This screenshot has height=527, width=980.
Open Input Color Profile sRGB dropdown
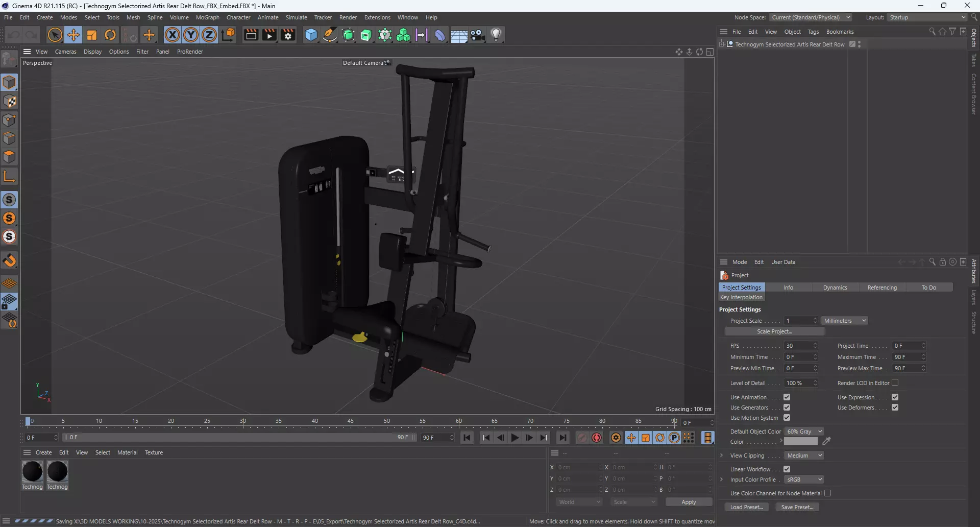(x=804, y=480)
